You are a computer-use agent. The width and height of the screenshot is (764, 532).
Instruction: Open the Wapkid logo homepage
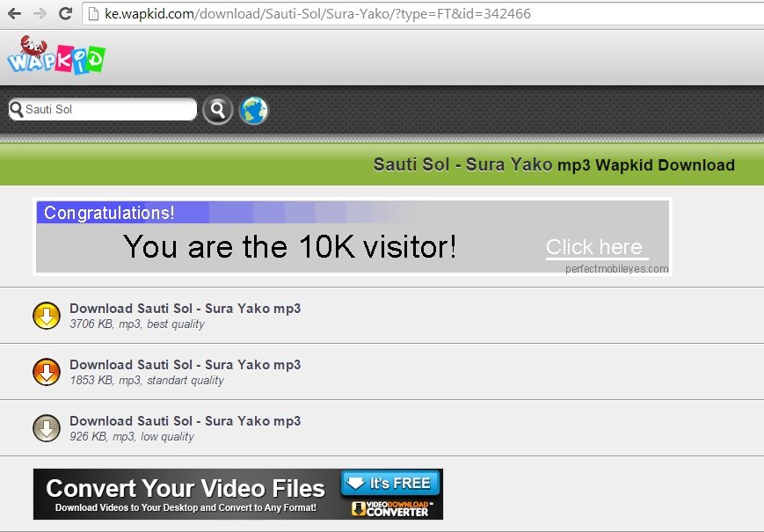pyautogui.click(x=55, y=55)
